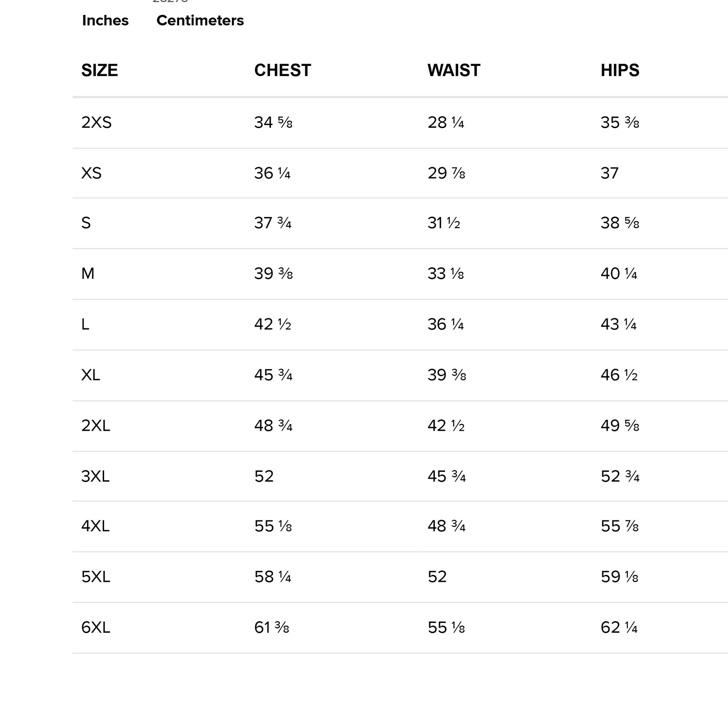
Task: Click the CHEST column header
Action: click(x=282, y=71)
